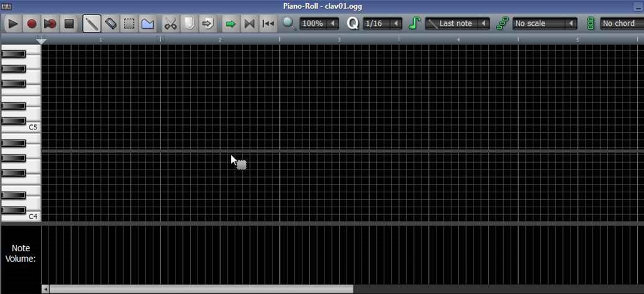This screenshot has height=294, width=644.
Task: Click the return-to-start position icon
Action: (268, 24)
